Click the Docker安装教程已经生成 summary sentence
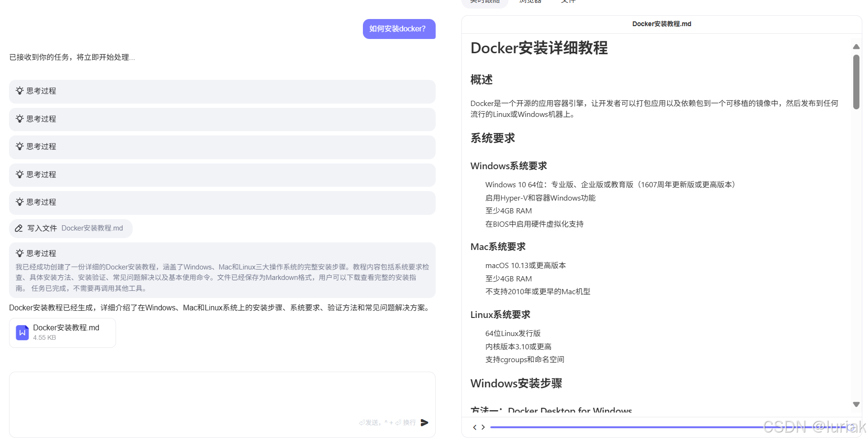 pyautogui.click(x=221, y=308)
